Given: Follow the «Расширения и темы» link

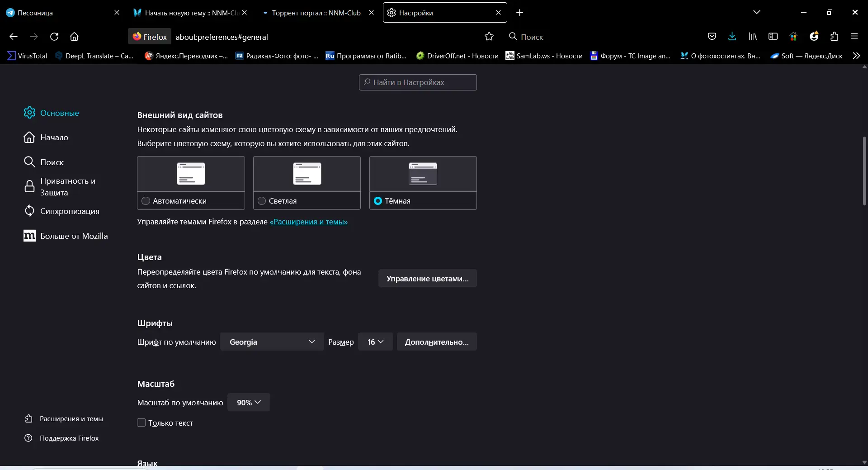Looking at the screenshot, I should (x=309, y=222).
